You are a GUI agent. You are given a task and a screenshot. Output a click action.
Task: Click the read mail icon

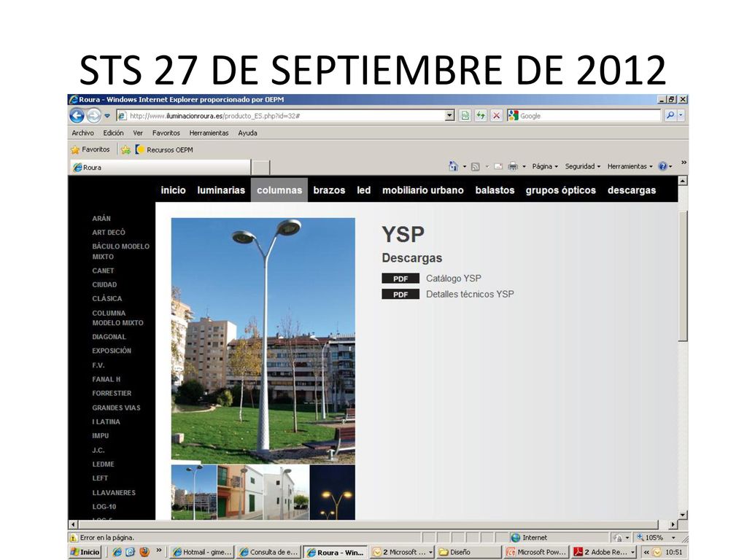[498, 166]
